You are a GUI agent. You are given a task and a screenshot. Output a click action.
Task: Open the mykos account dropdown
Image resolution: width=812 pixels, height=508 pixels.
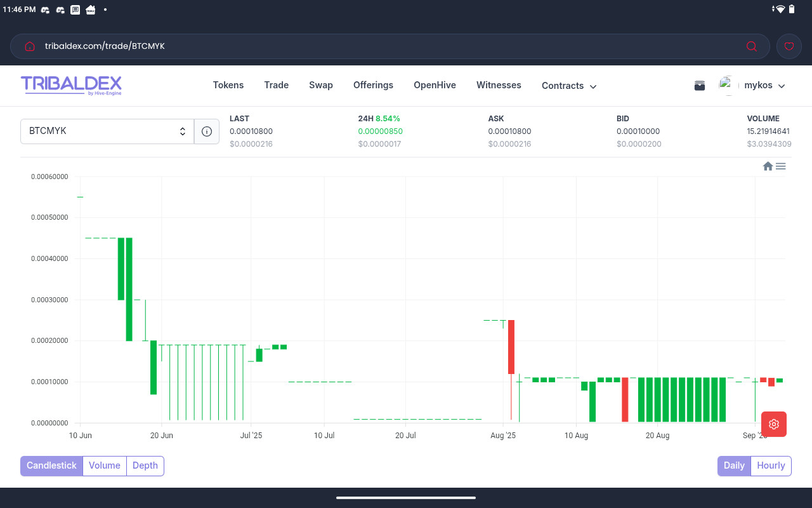tap(764, 86)
